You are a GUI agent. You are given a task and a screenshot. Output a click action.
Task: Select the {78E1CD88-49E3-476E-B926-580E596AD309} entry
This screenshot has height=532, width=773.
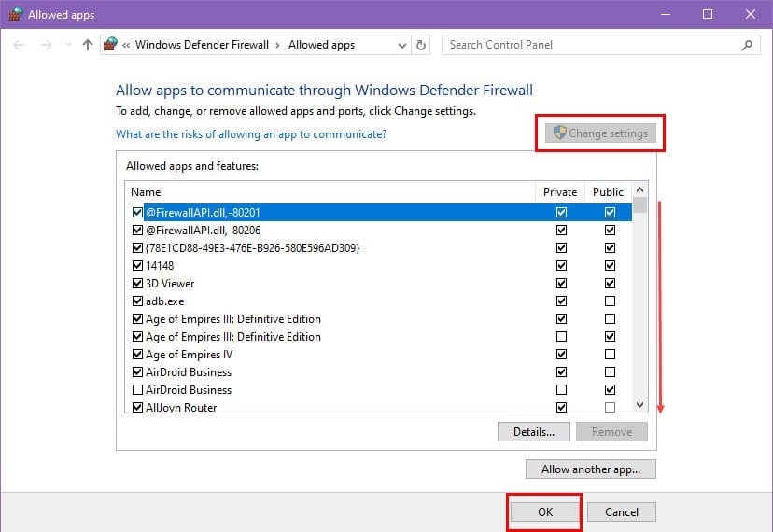pos(380,248)
